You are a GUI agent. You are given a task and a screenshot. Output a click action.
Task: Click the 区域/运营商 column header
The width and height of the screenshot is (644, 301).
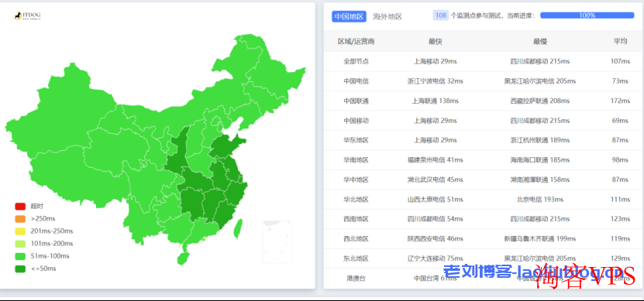click(356, 42)
